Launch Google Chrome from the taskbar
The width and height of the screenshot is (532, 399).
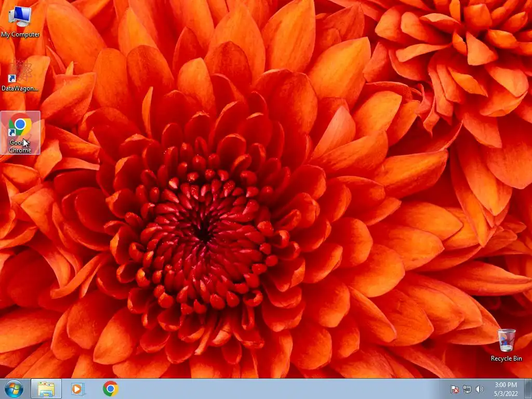[110, 389]
